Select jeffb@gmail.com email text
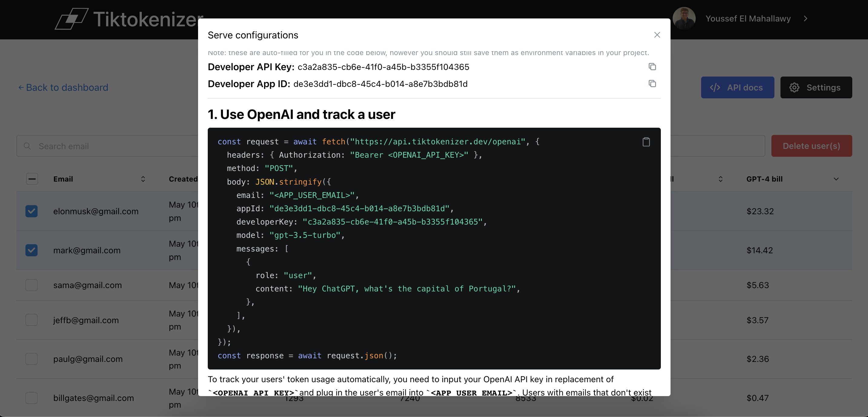 coord(86,320)
